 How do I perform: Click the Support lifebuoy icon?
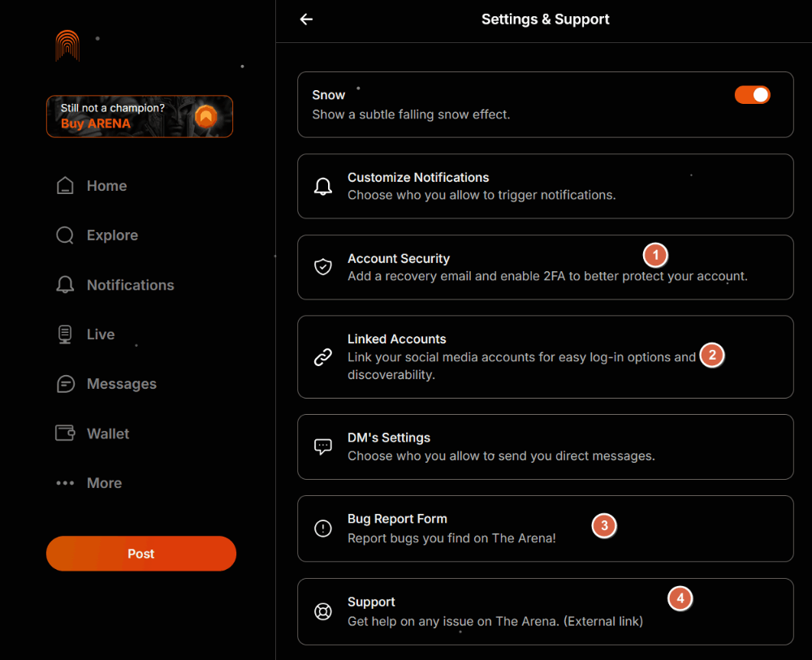[x=323, y=611]
